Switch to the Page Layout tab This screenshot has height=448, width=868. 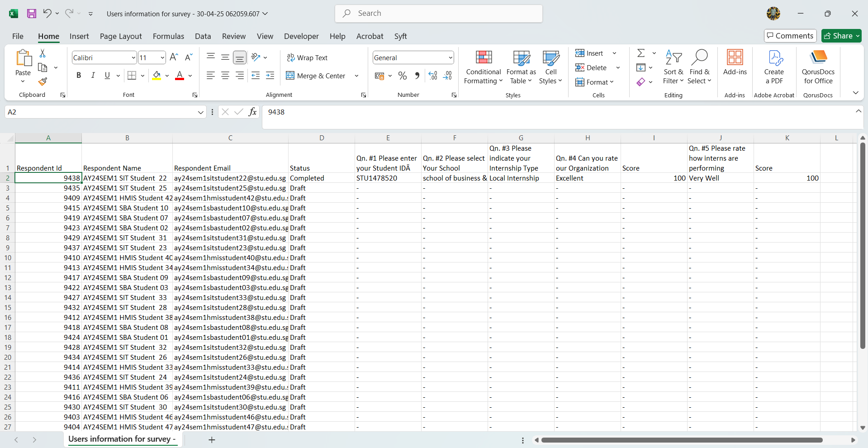click(x=121, y=36)
